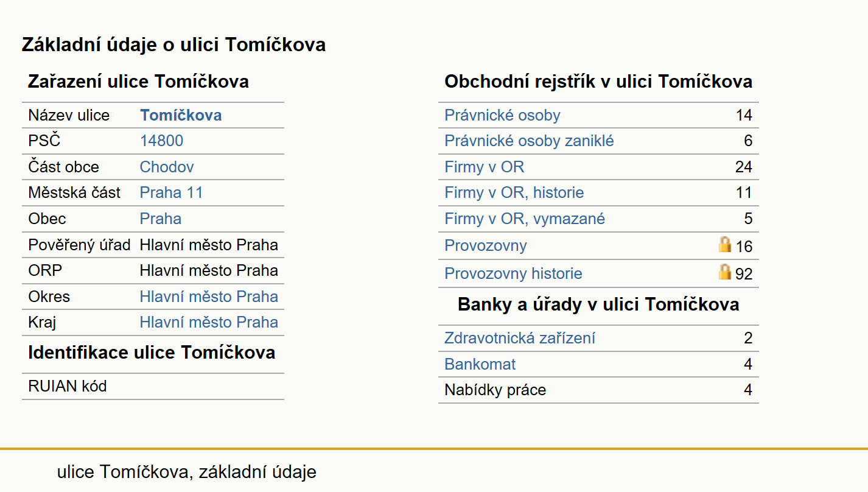The width and height of the screenshot is (868, 492).
Task: Open the Tomíčkova street name link
Action: 181,115
